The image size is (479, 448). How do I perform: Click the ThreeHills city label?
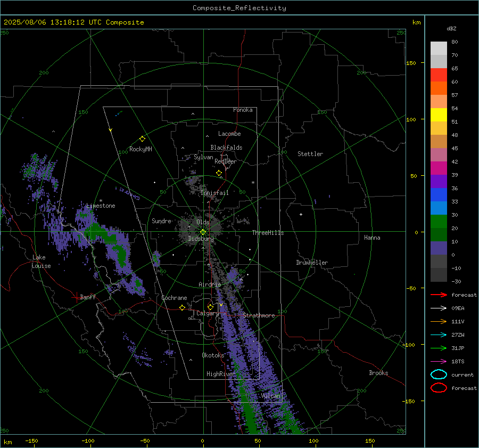click(268, 233)
